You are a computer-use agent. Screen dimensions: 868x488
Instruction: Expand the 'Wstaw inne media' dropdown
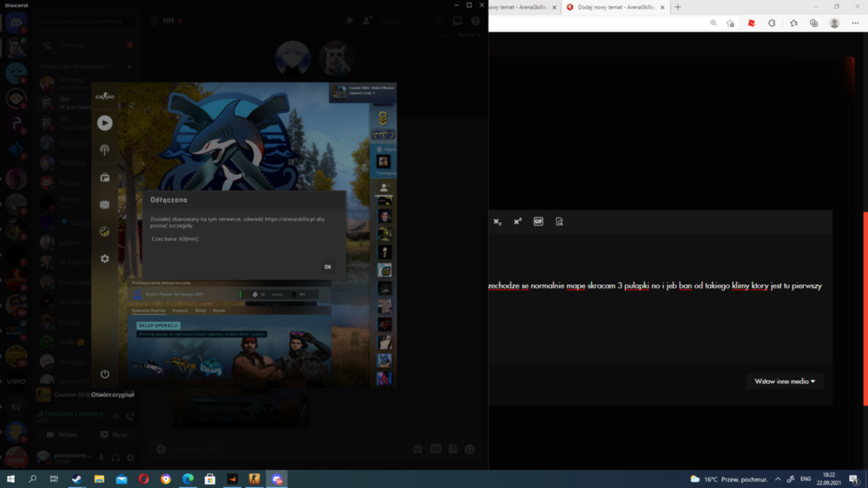point(785,381)
